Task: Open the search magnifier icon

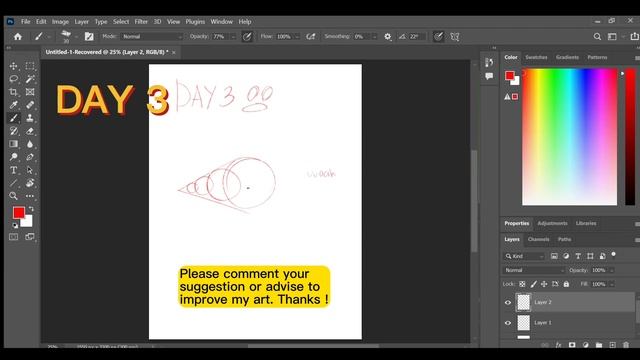Action: pos(597,37)
